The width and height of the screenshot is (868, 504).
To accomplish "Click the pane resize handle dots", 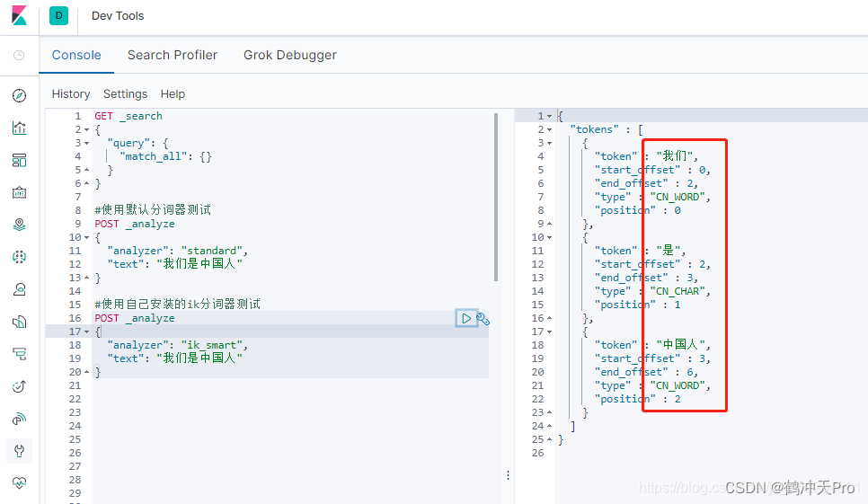I will (x=508, y=475).
